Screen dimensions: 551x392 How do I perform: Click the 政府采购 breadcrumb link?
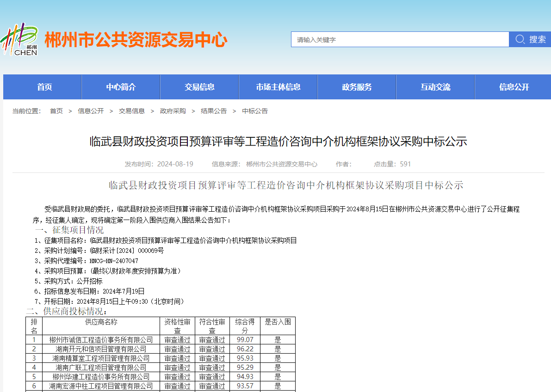[x=173, y=111]
